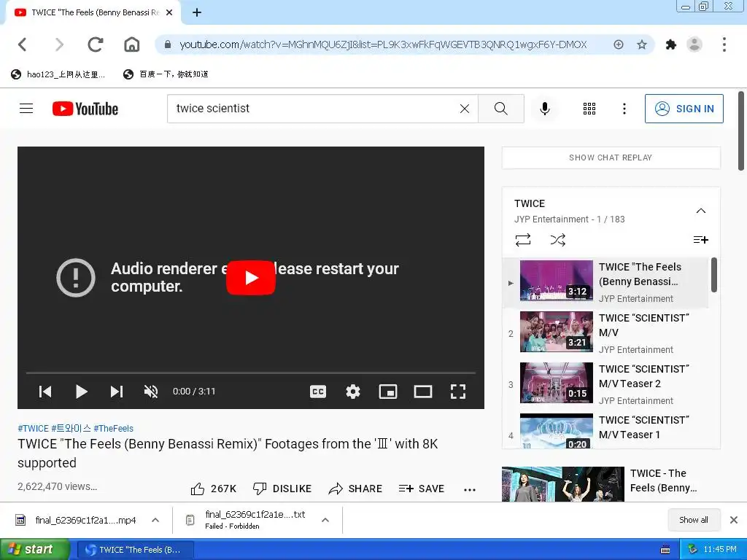Click SHOW CHAT REPLAY
The image size is (747, 560).
[611, 157]
